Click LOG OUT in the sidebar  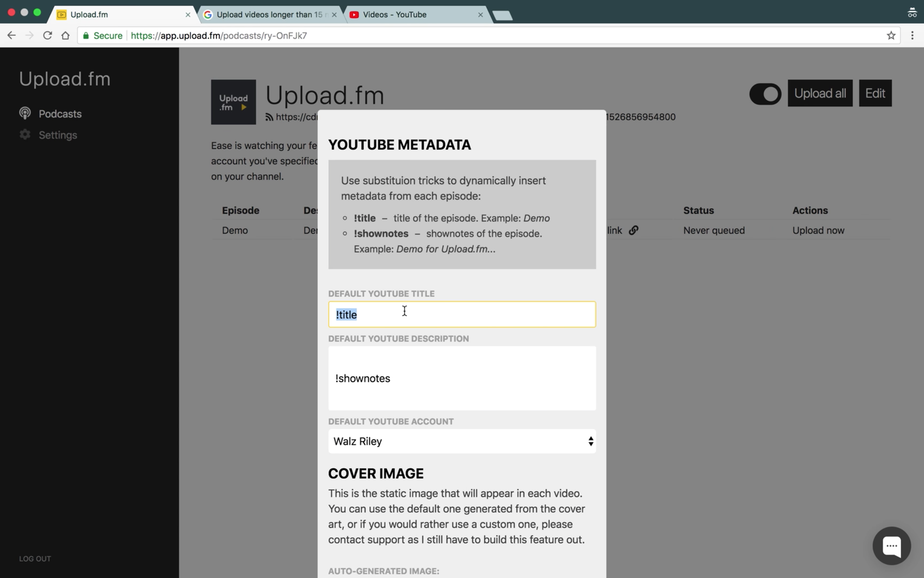point(35,558)
